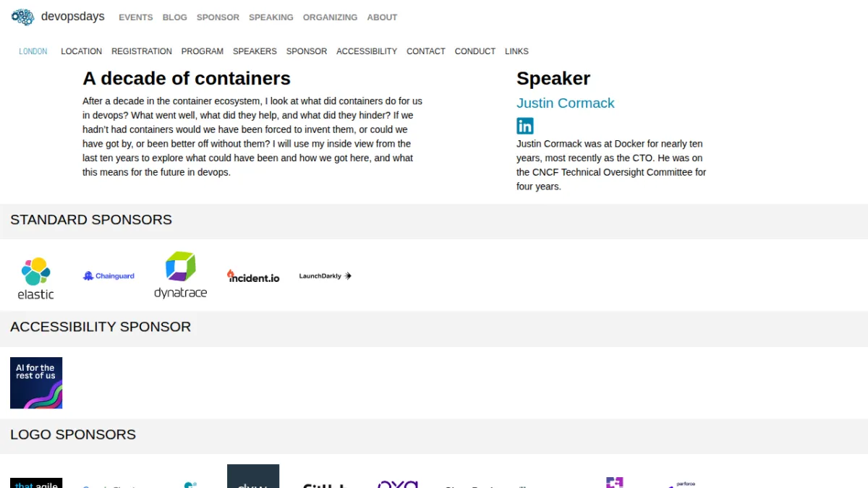Click the 'Speaker' heading

coord(553,79)
